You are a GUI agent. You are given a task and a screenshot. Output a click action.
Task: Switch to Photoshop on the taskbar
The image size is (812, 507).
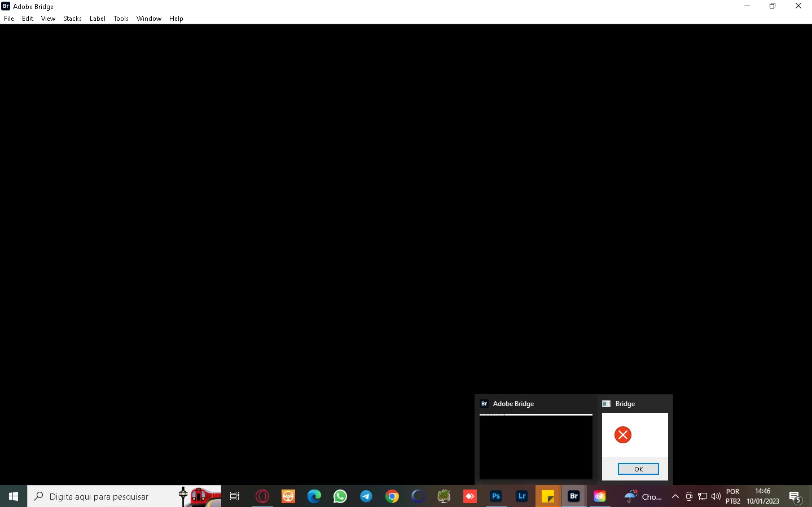point(496,496)
